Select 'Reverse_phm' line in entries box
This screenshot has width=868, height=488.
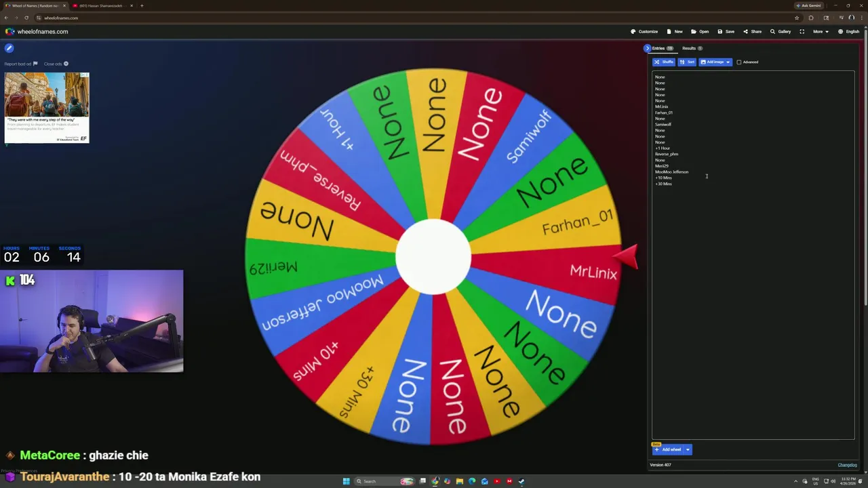[x=667, y=154]
